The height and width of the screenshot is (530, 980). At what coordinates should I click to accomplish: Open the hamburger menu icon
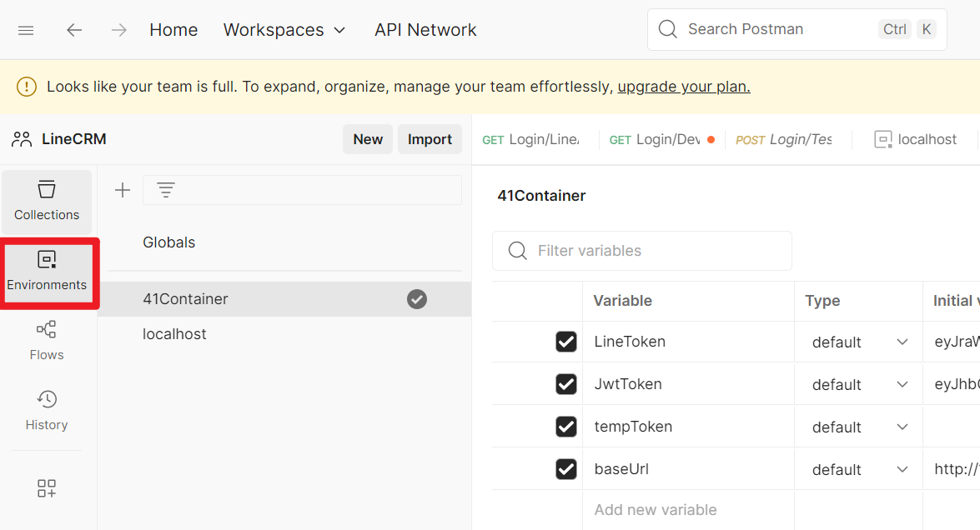pos(26,30)
